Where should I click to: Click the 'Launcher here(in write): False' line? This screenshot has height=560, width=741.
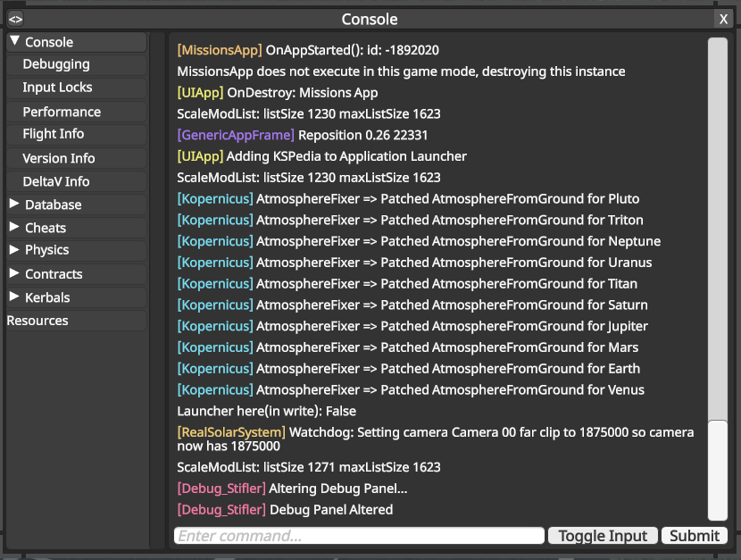click(267, 411)
